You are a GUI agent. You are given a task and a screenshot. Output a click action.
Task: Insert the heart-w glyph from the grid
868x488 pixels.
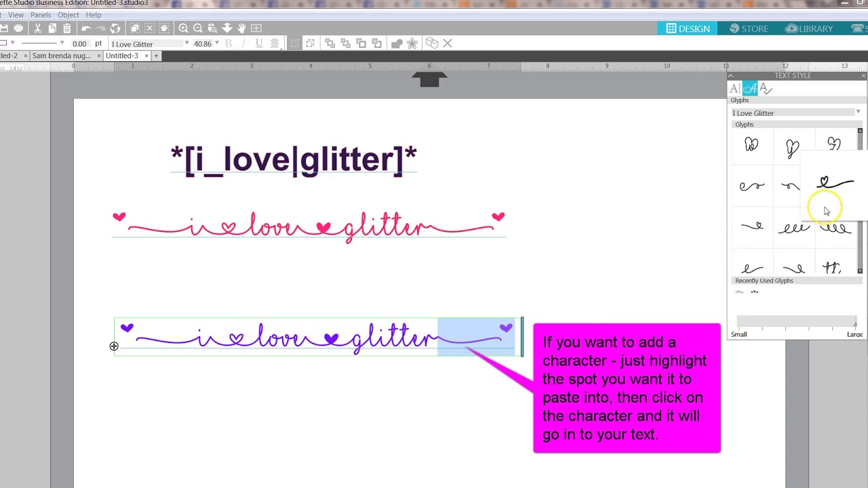751,145
